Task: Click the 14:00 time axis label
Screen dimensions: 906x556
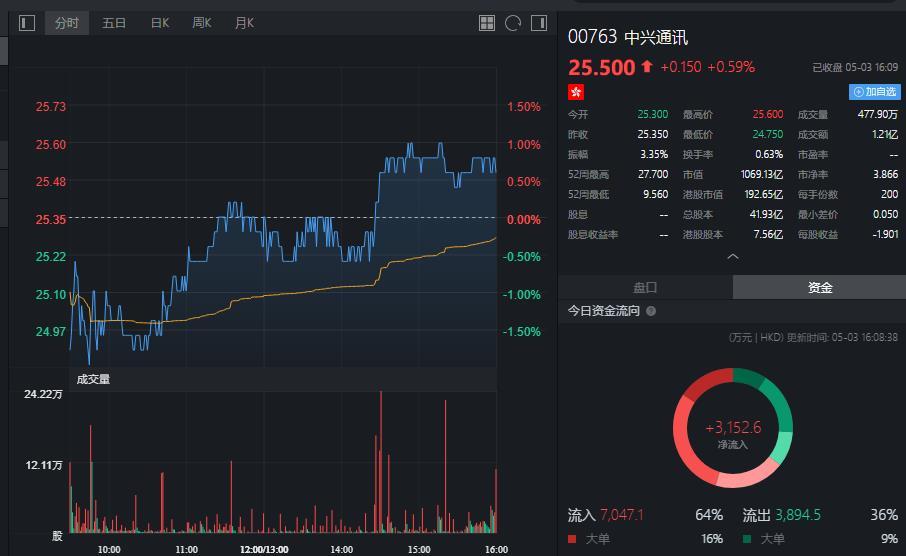Action: [341, 550]
